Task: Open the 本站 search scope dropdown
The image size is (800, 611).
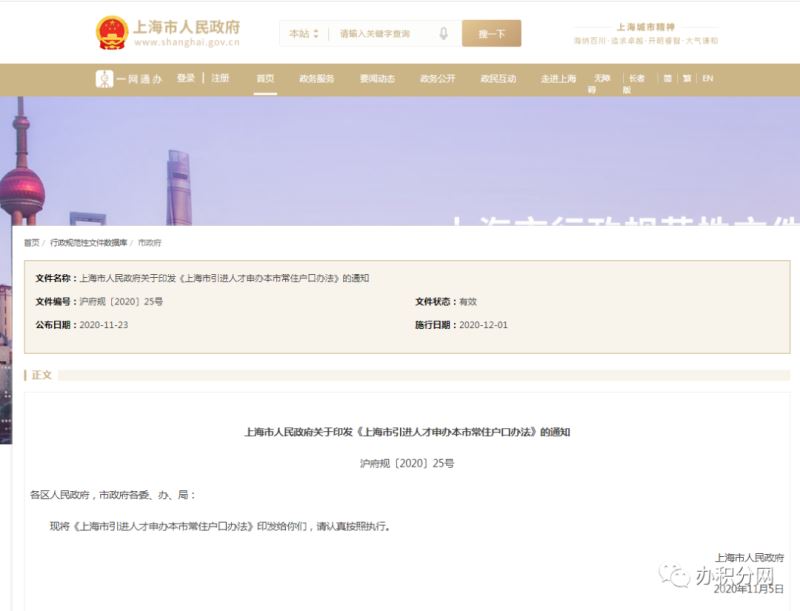Action: tap(303, 34)
